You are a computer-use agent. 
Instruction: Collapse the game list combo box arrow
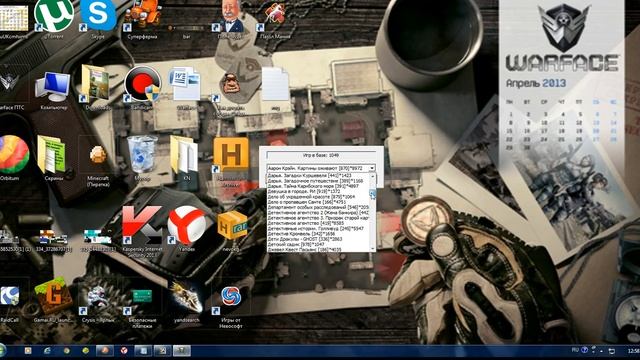372,168
